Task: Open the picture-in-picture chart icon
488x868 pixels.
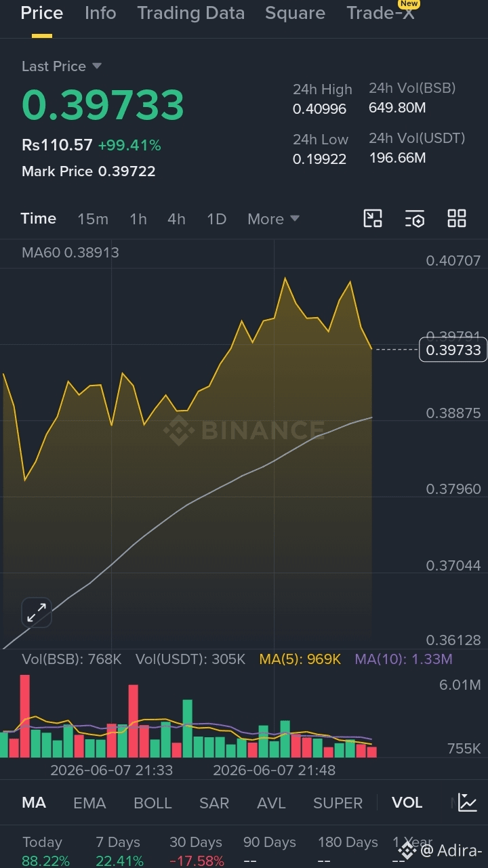Action: (373, 218)
